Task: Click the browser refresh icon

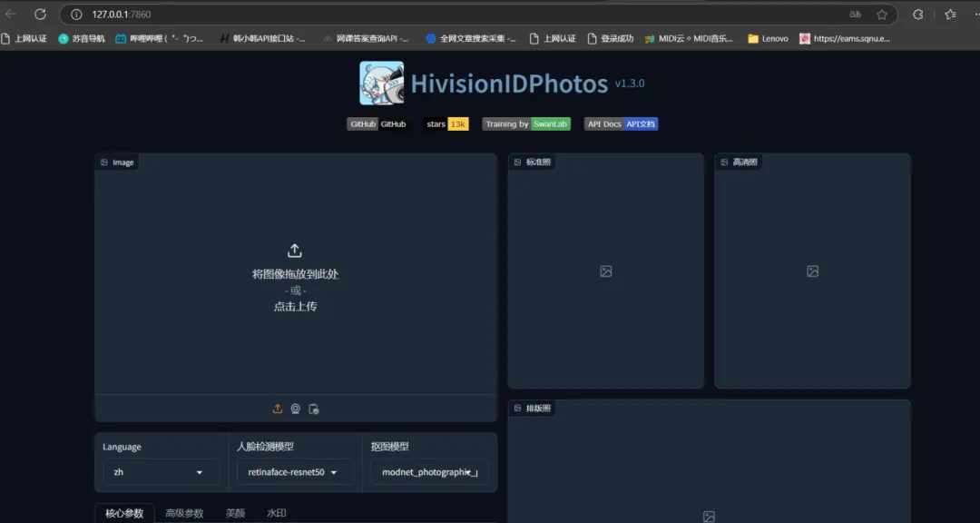Action: coord(40,15)
